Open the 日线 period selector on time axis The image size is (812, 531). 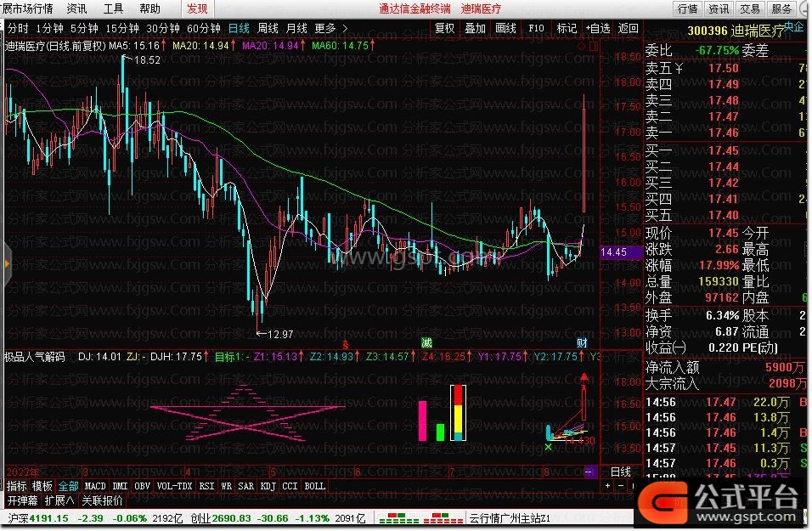[x=620, y=472]
